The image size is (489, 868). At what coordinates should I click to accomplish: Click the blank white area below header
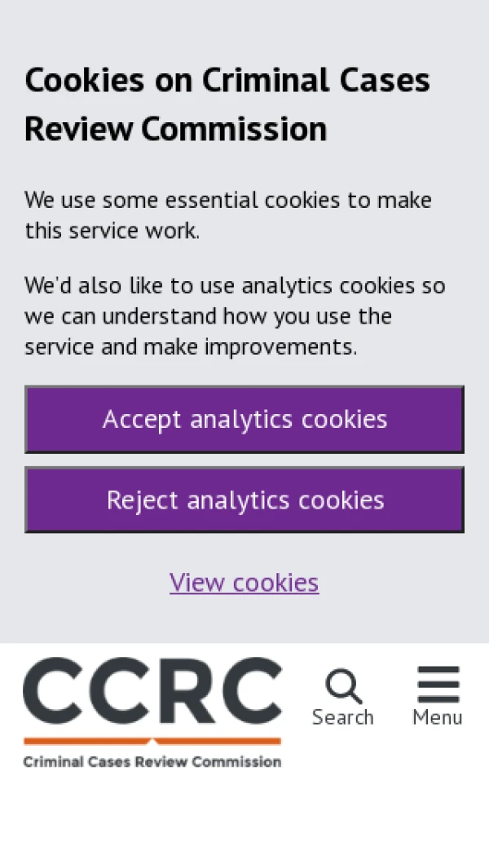tap(244, 823)
